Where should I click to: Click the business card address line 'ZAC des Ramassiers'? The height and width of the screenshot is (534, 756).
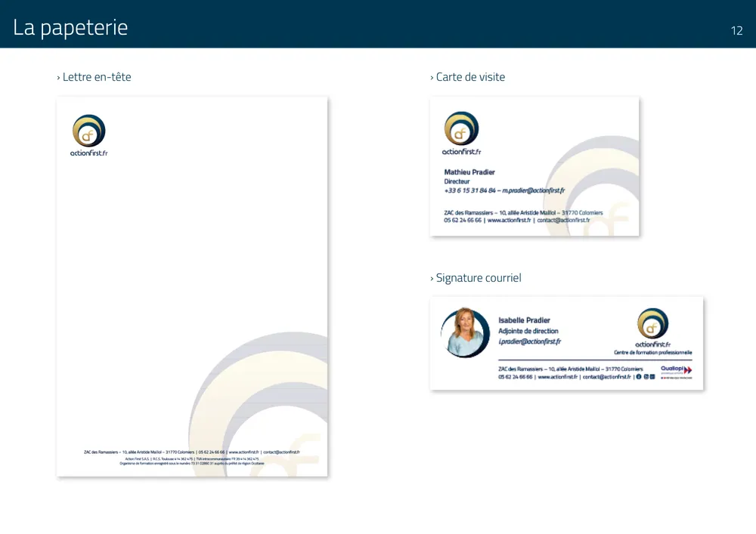[x=523, y=212]
